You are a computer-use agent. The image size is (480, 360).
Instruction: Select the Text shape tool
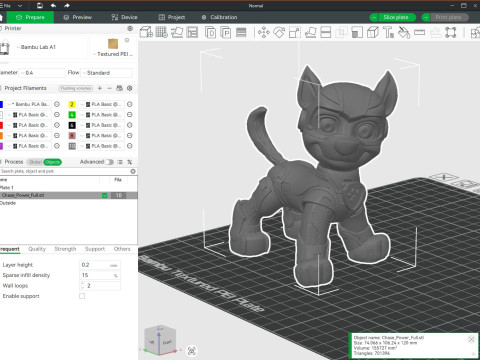(x=388, y=32)
